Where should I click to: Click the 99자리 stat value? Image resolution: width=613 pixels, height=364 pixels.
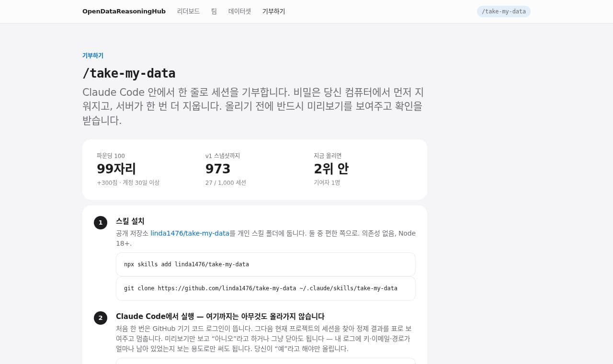pos(116,169)
